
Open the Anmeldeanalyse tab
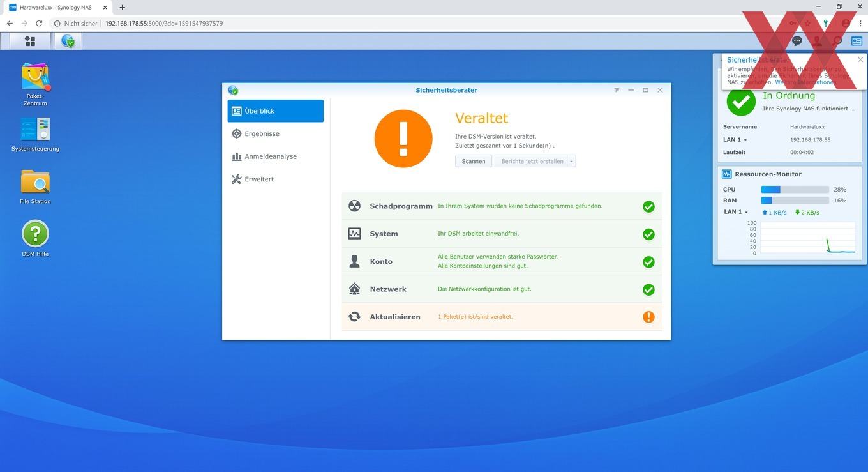276,156
